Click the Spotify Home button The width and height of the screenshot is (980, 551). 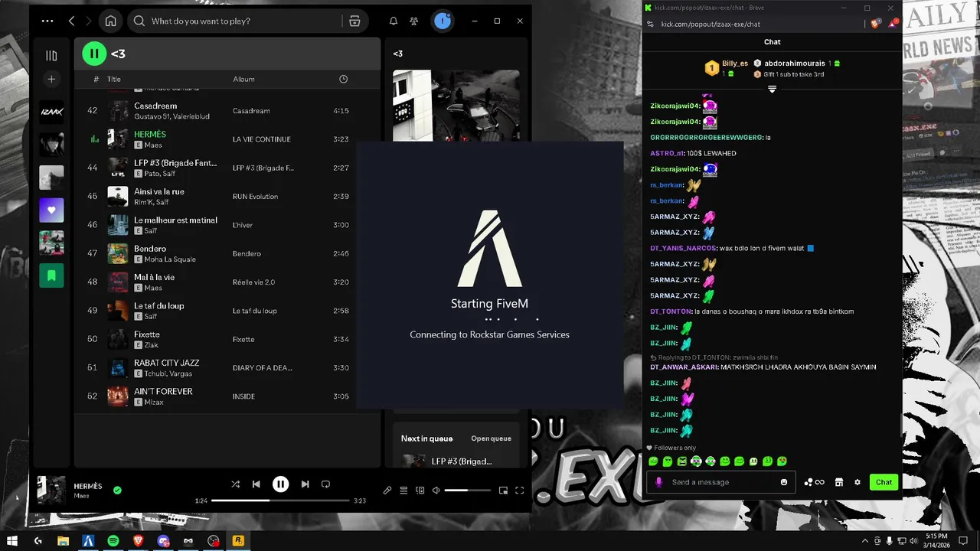110,21
